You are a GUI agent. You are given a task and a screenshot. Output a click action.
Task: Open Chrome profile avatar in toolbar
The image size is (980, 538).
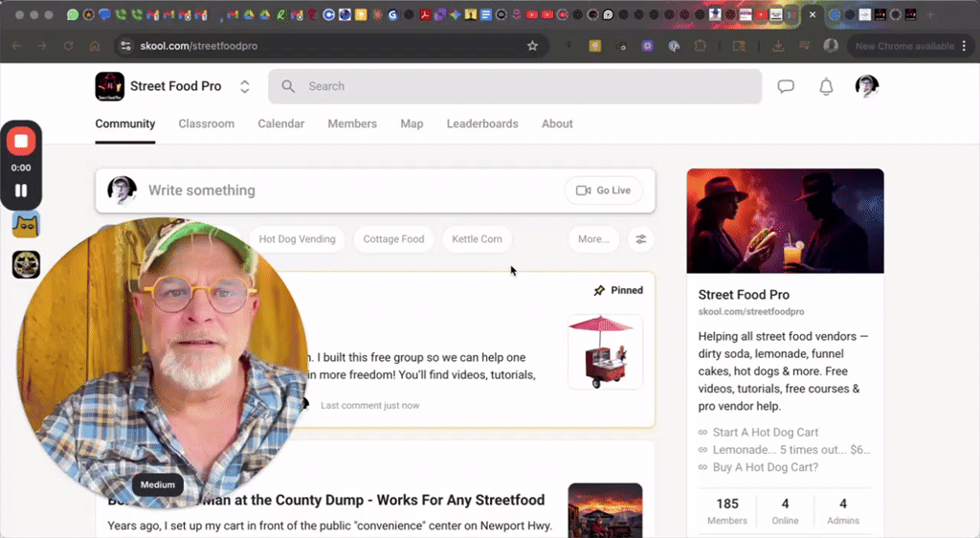point(831,46)
